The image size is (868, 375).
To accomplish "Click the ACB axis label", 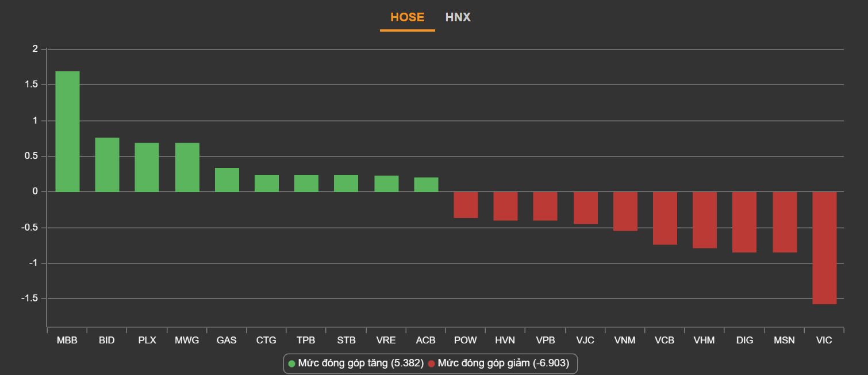I will (425, 340).
